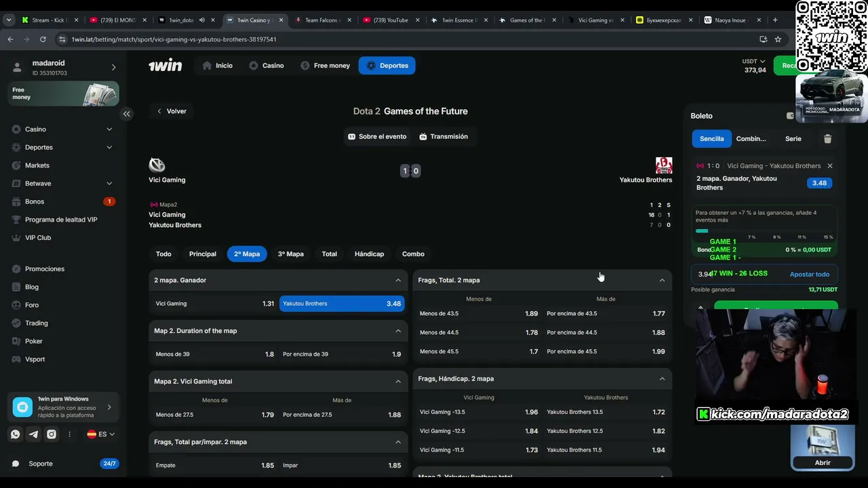This screenshot has height=488, width=868.
Task: Open Soporte 24/7 chat
Action: (64, 464)
